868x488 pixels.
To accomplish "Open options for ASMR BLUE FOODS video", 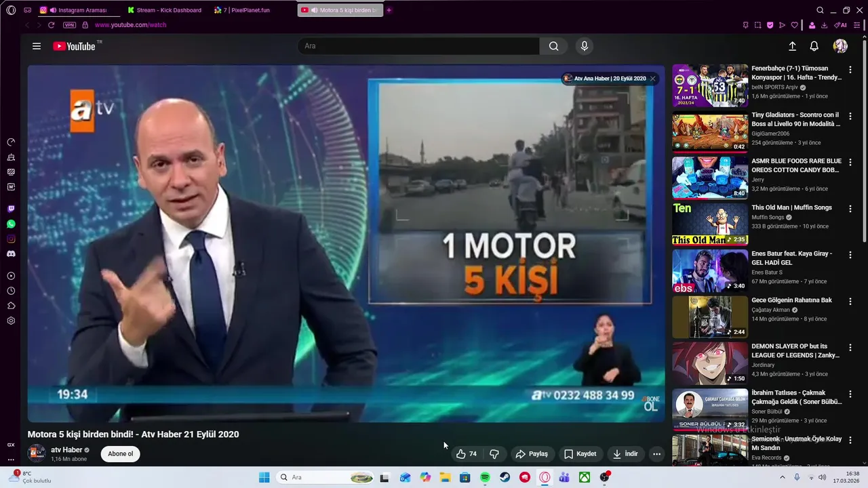I will [850, 163].
